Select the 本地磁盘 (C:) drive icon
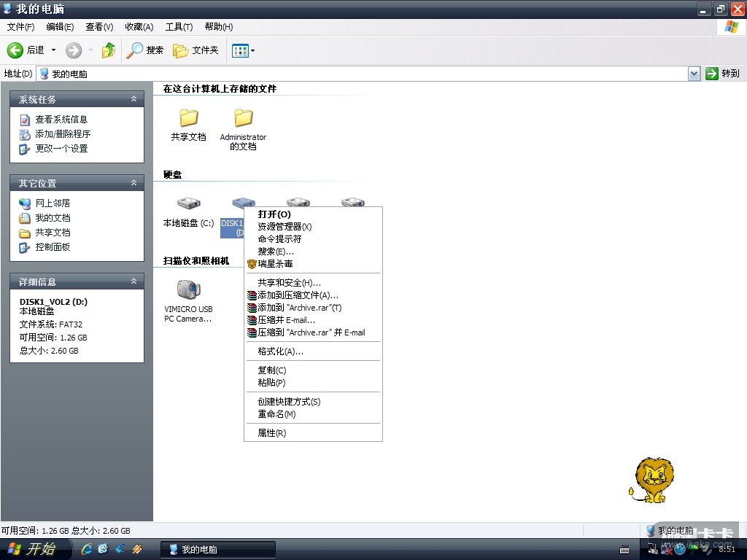This screenshot has height=560, width=747. coord(188,205)
